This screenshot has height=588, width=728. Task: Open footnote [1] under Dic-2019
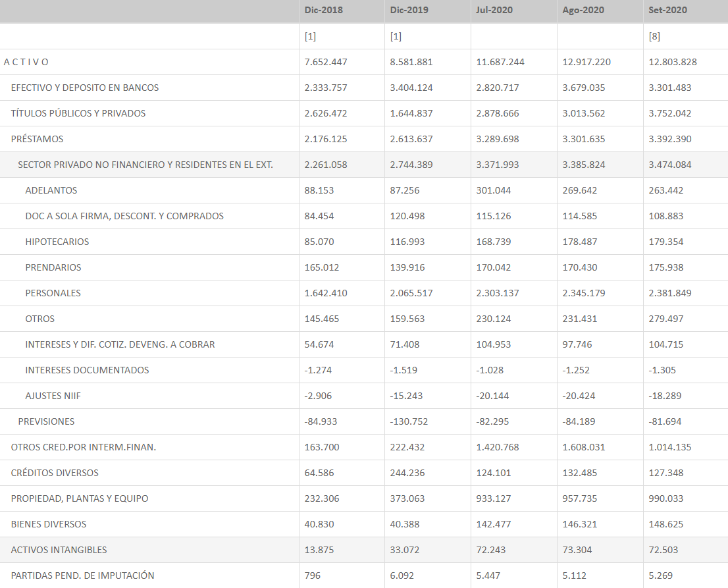tap(396, 36)
